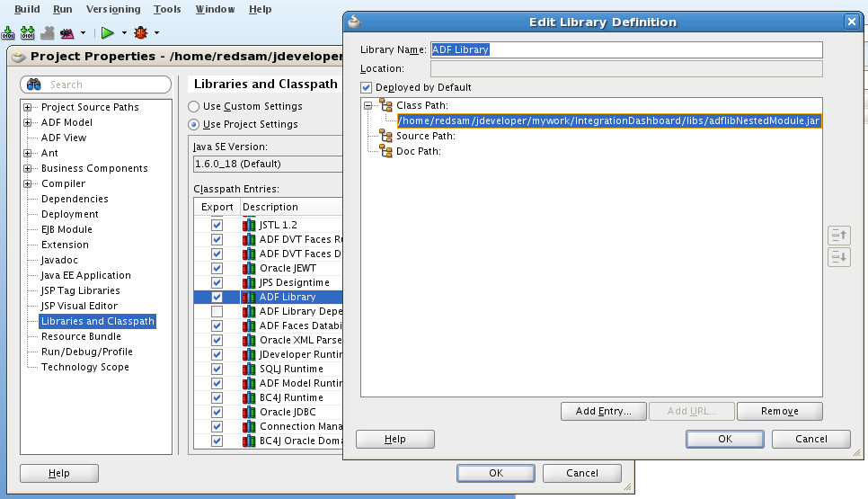Click the move entry up icon

pos(839,236)
